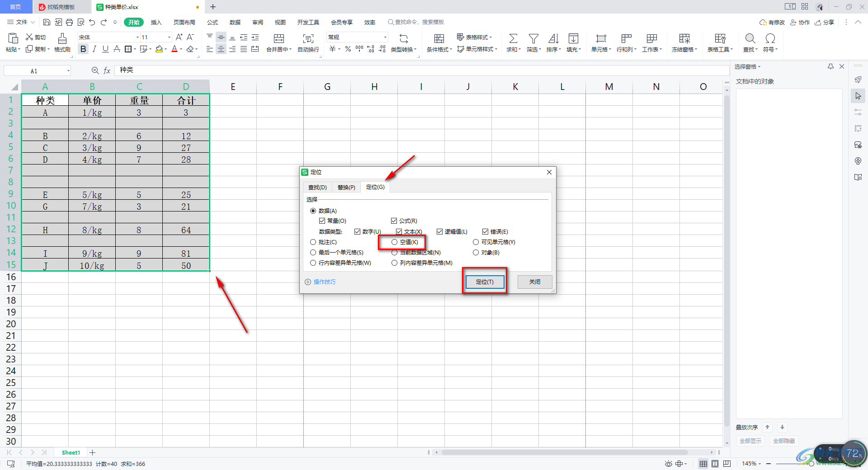Screen dimensions: 868x470
Task: Open the font size dropdown
Action: pyautogui.click(x=169, y=37)
